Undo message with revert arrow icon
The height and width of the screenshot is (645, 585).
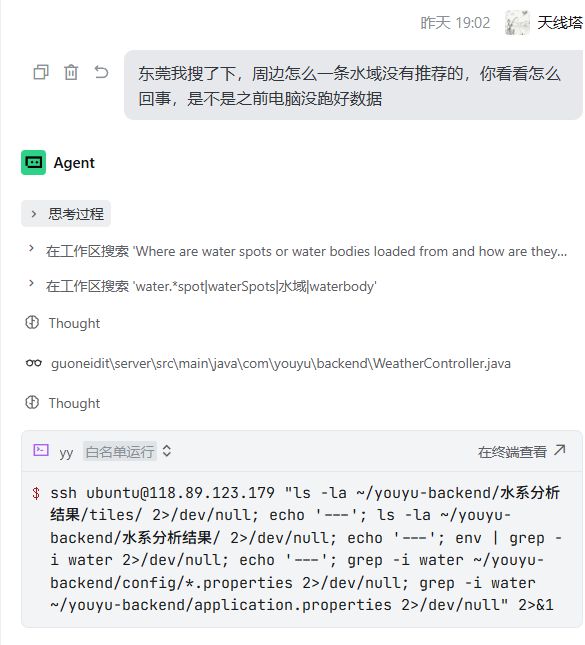pos(101,72)
